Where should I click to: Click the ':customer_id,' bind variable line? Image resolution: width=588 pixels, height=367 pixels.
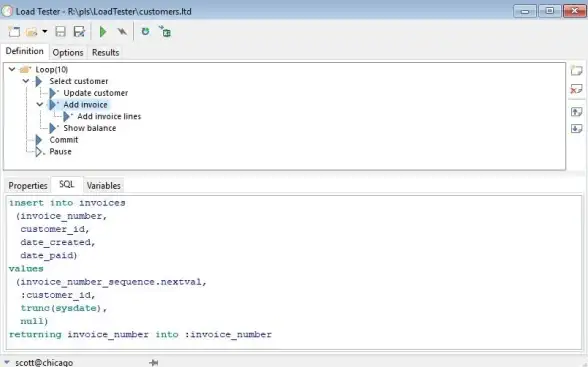point(58,295)
